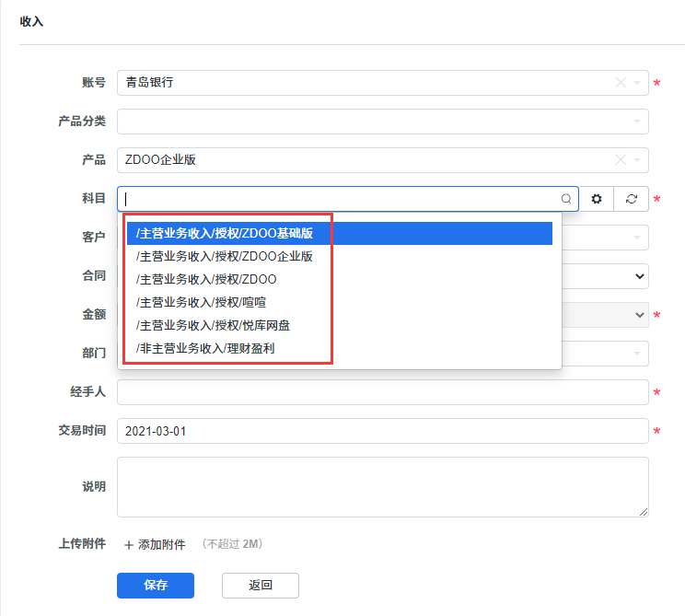Pick /主营业务收入/授权/悦库网盘
This screenshot has width=685, height=616.
click(340, 325)
